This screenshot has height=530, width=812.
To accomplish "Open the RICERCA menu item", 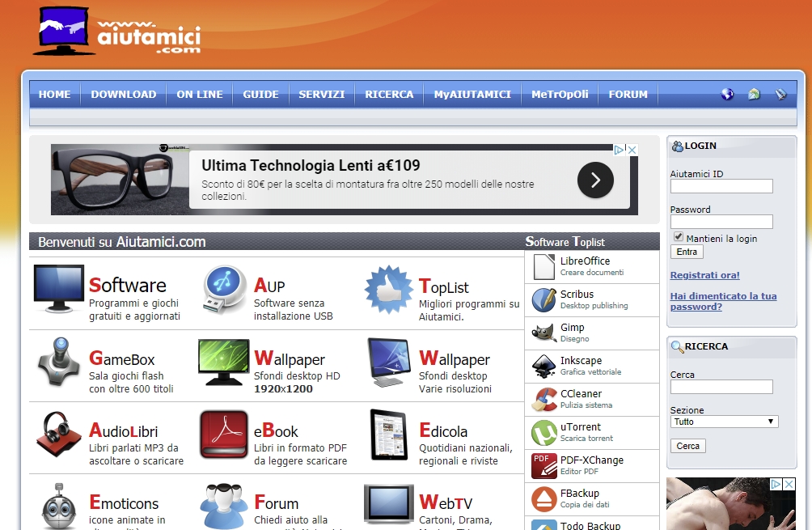I will pos(390,95).
